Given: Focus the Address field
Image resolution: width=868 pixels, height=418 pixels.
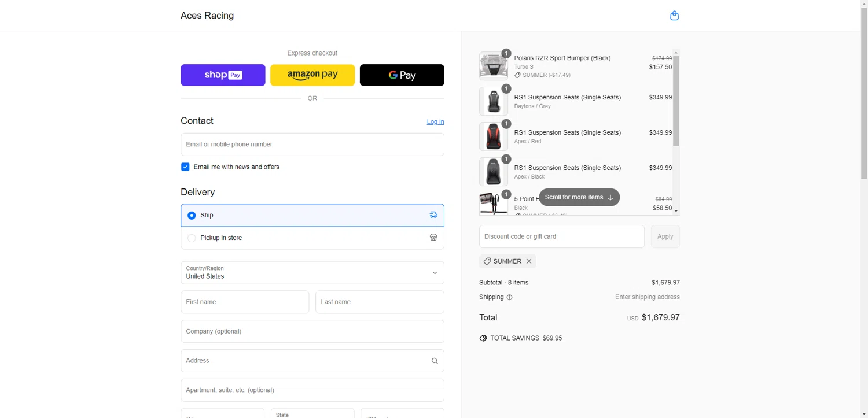Looking at the screenshot, I should click(x=312, y=361).
